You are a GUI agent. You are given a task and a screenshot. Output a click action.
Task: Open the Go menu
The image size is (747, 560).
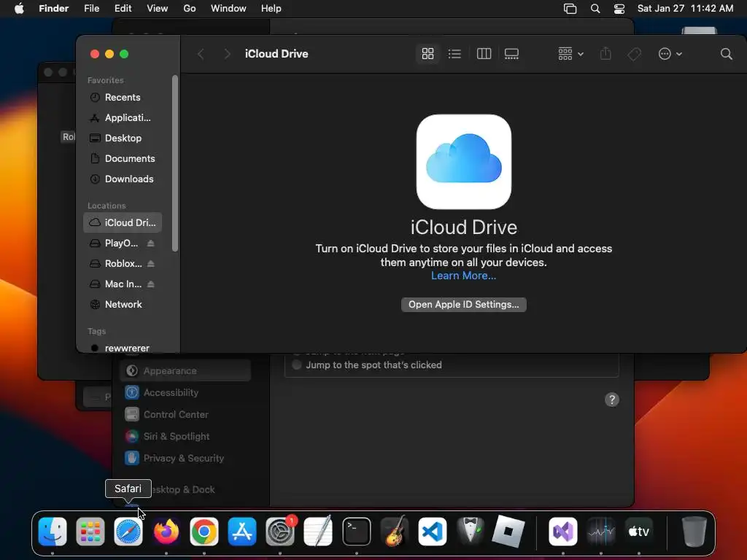(190, 9)
